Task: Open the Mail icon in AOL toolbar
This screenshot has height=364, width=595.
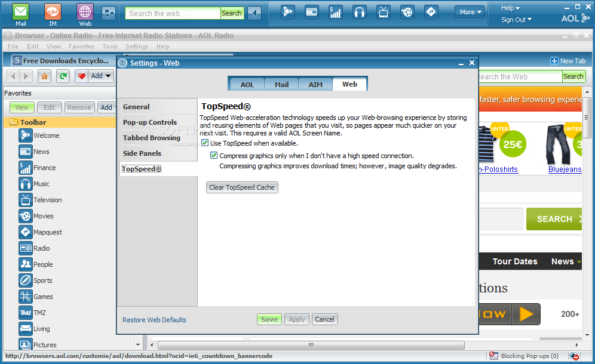Action: (20, 12)
